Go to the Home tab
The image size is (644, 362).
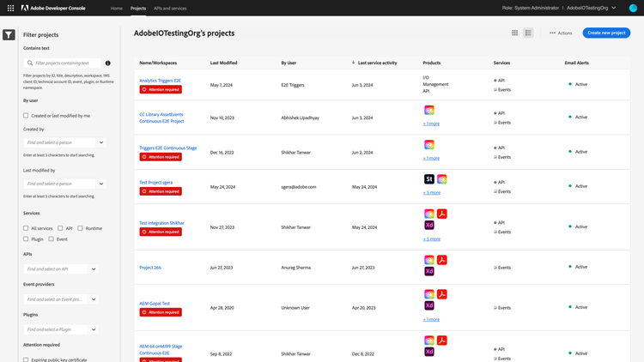click(116, 9)
